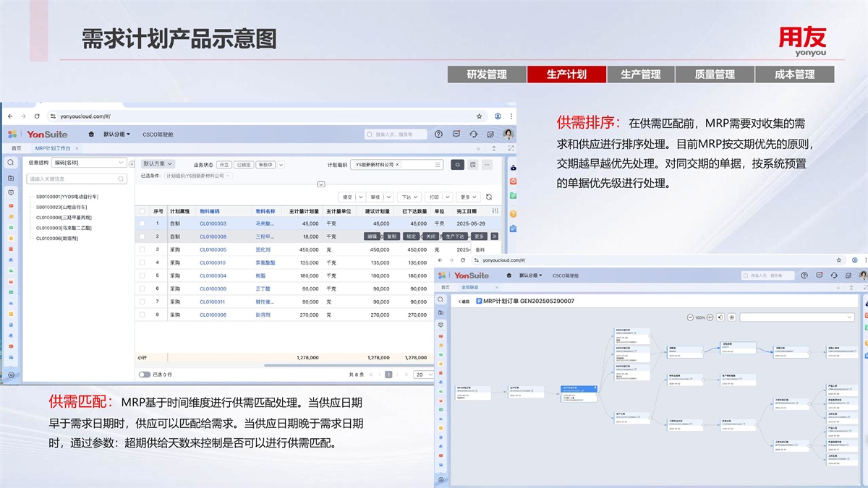Click the 请输入关键信息 search field
The image size is (868, 488).
point(72,179)
